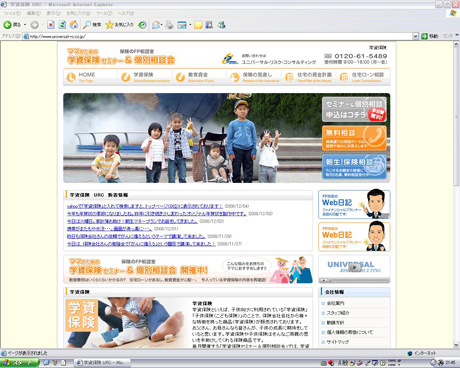Open the HOME navigation tab
This screenshot has height=368, width=460.
pos(91,77)
